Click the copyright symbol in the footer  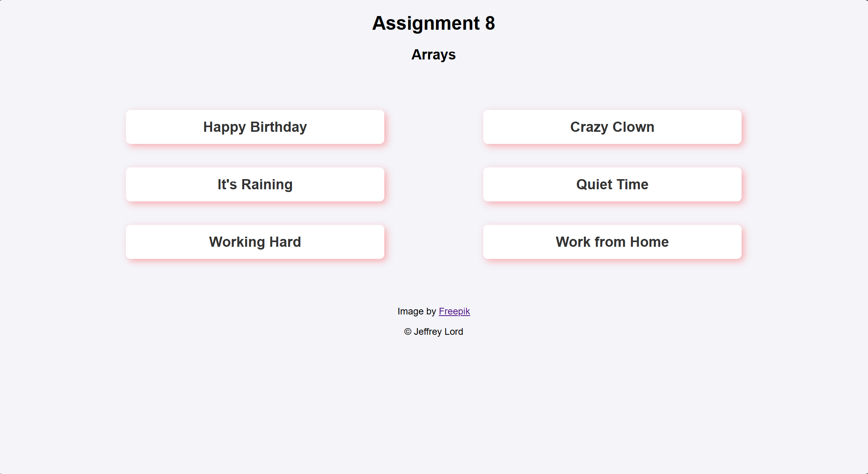(x=408, y=332)
